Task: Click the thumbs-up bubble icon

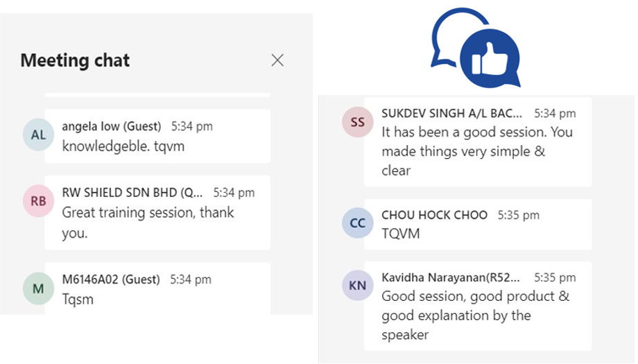Action: (x=490, y=58)
